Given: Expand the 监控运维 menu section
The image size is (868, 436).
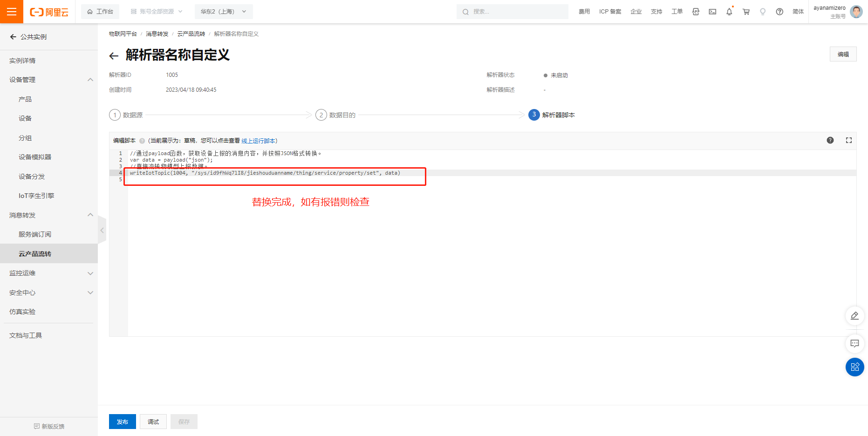Looking at the screenshot, I should (90, 273).
